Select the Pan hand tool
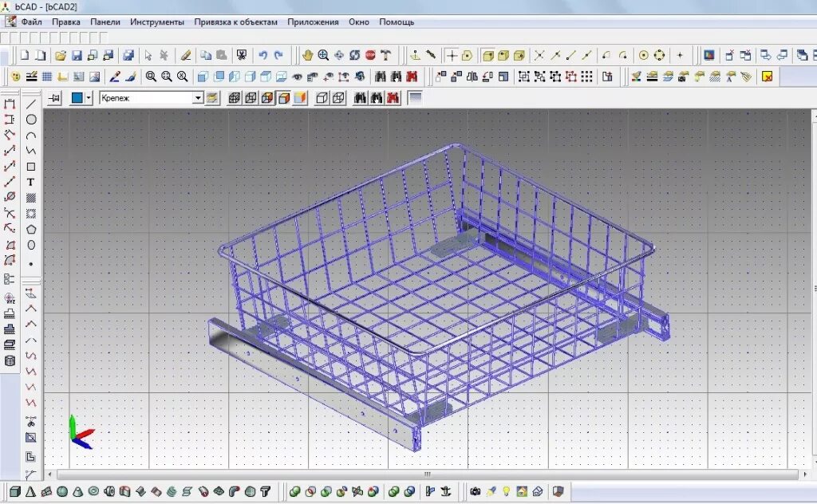Screen dimensions: 817x504 307,55
